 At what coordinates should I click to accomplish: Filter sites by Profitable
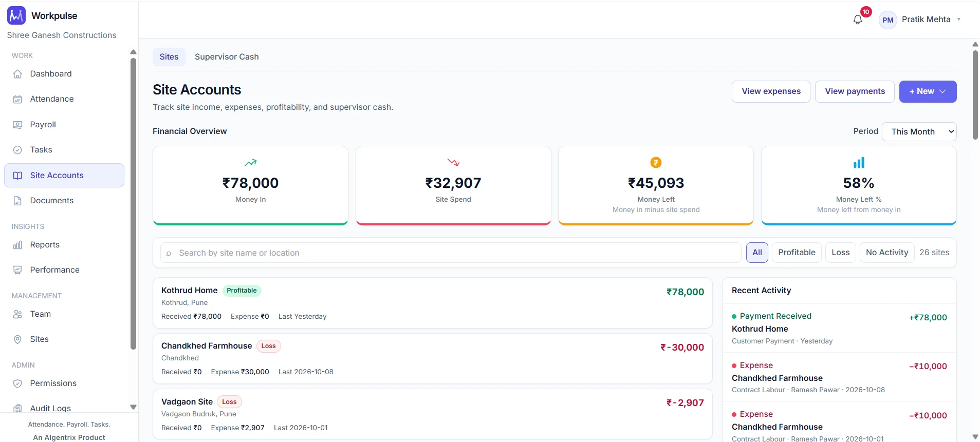(x=797, y=253)
